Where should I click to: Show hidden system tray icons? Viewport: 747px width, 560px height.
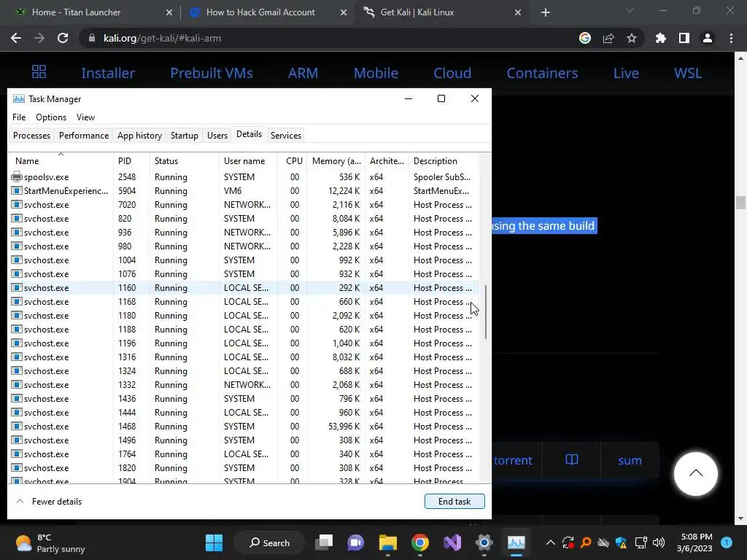(550, 542)
